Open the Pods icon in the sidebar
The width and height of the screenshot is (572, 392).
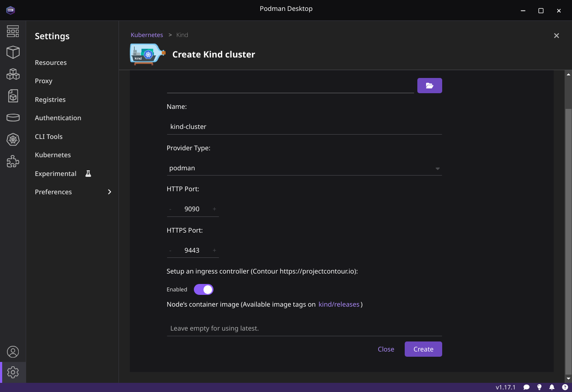pos(13,74)
